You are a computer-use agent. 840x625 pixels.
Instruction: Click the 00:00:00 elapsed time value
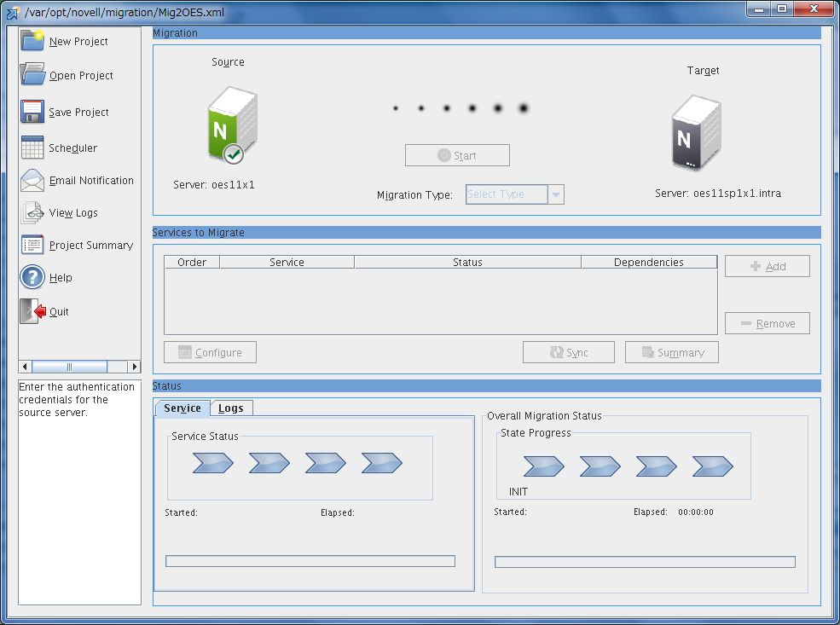click(695, 512)
